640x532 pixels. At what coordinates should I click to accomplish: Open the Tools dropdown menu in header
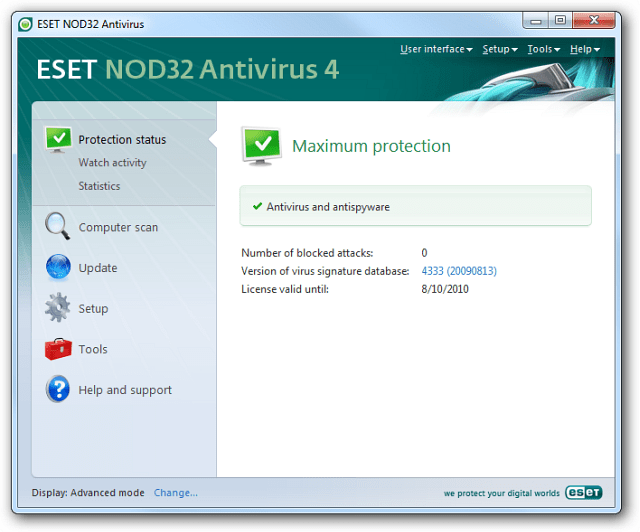point(544,49)
